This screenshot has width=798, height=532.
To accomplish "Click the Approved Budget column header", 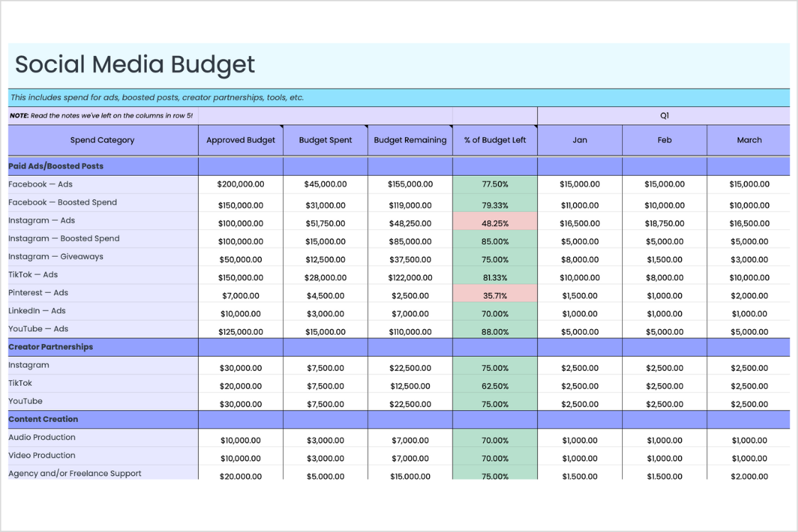I will point(240,140).
